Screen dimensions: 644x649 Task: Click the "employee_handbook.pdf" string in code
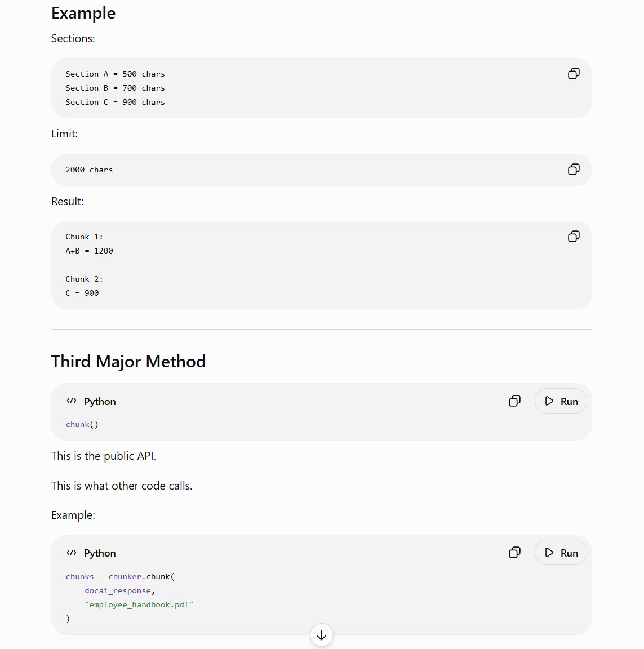(139, 604)
